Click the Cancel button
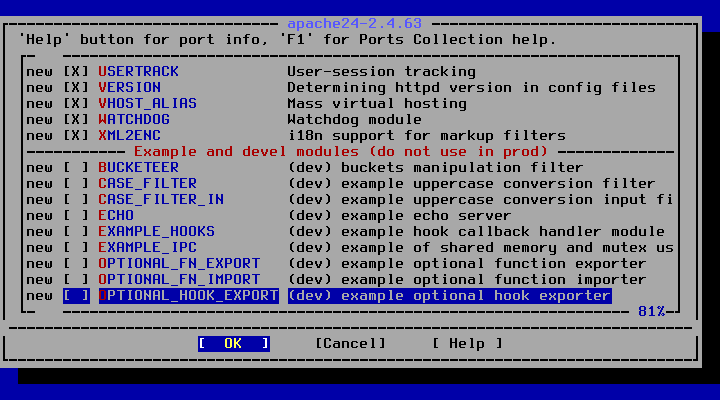This screenshot has width=720, height=400. pos(350,344)
